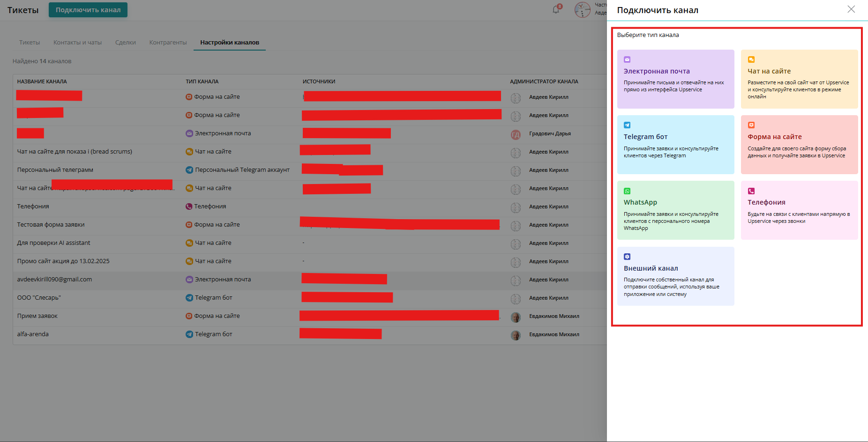Click the Telegram icon in the Персональный телеграмм row

(x=189, y=170)
